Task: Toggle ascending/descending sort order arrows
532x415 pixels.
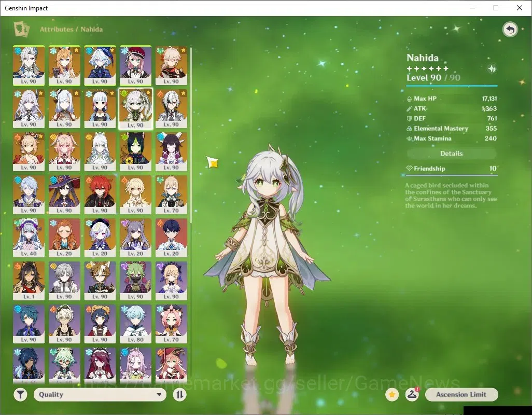Action: pos(179,395)
